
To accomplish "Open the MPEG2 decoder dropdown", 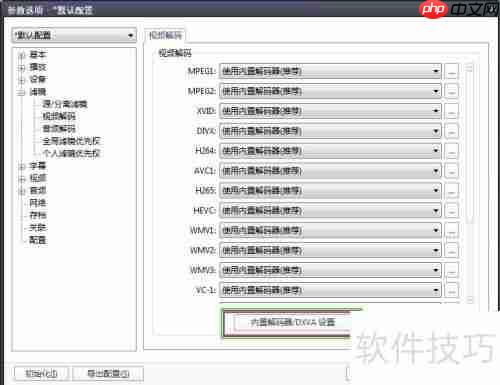I will (x=330, y=91).
